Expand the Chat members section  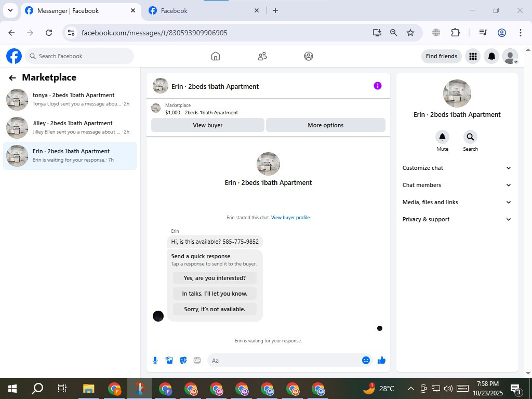(x=457, y=185)
